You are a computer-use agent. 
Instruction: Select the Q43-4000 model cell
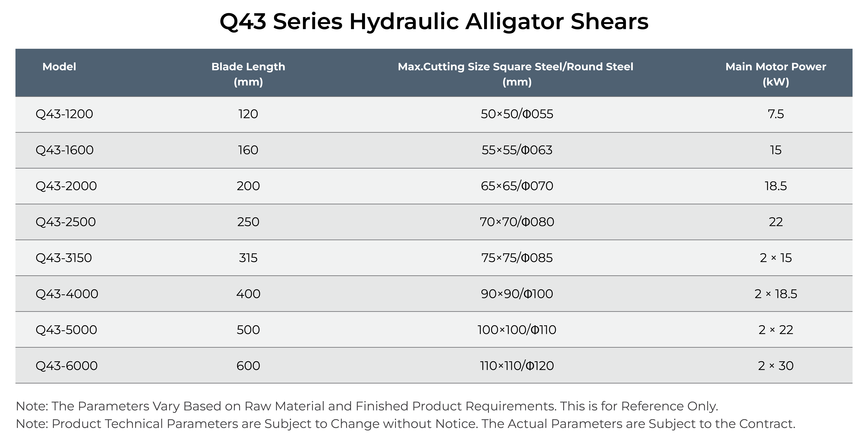pos(67,294)
